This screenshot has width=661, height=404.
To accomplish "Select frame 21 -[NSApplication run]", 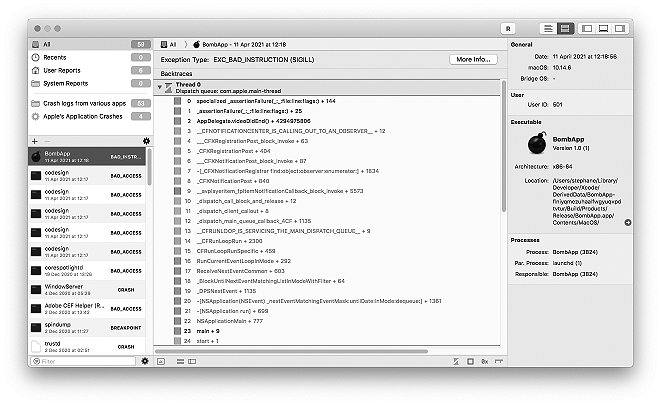I will (327, 311).
